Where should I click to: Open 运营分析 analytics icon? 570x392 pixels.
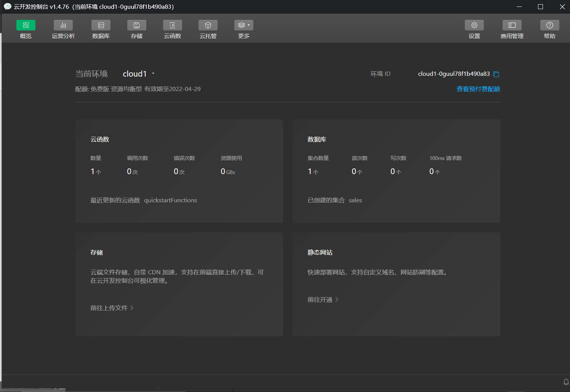tap(63, 25)
